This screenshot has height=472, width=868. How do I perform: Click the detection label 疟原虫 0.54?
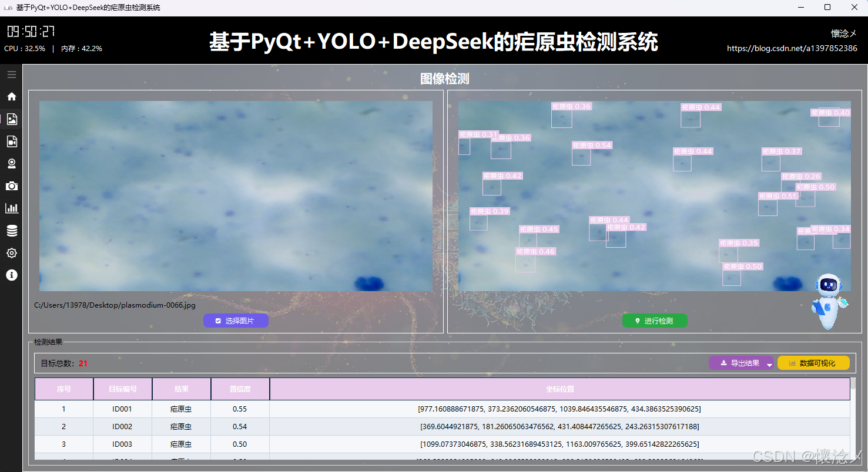[592, 145]
